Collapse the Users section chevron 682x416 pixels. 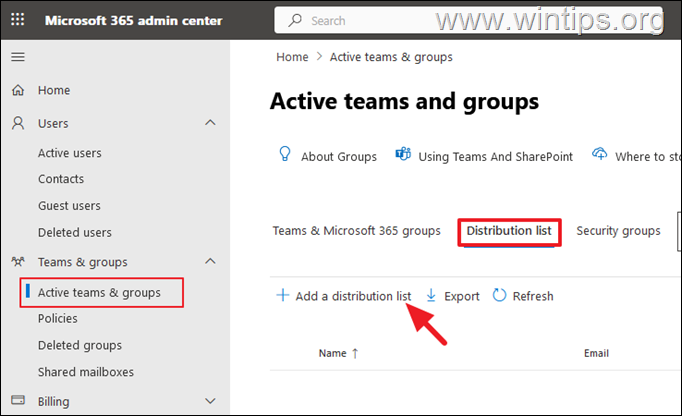pyautogui.click(x=210, y=123)
